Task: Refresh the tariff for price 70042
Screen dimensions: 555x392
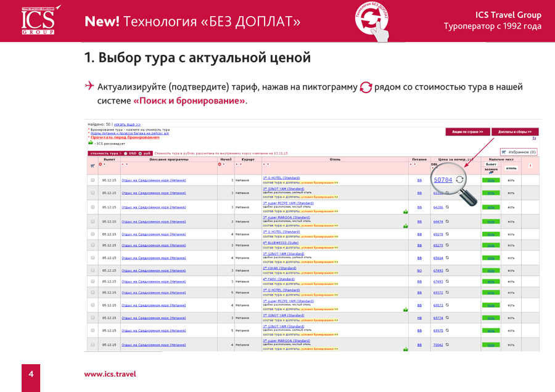Action: 447,345
